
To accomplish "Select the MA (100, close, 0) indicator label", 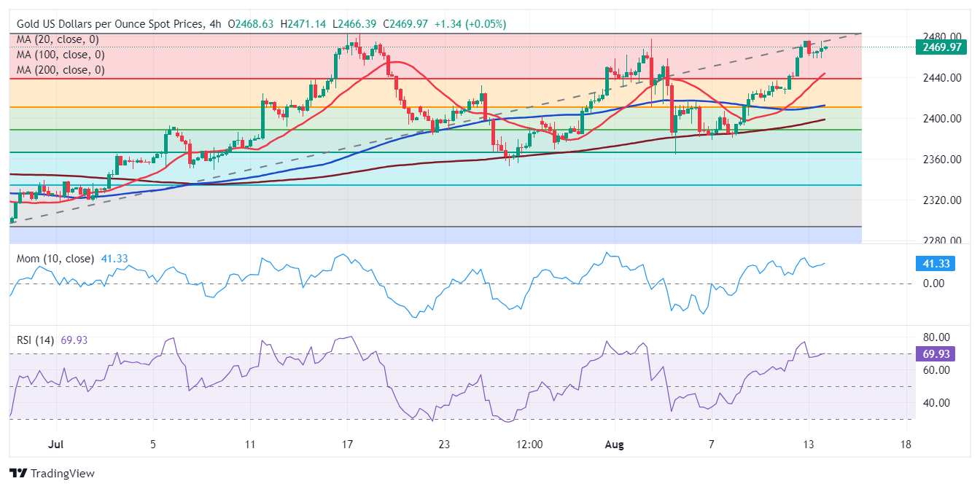I will click(61, 55).
